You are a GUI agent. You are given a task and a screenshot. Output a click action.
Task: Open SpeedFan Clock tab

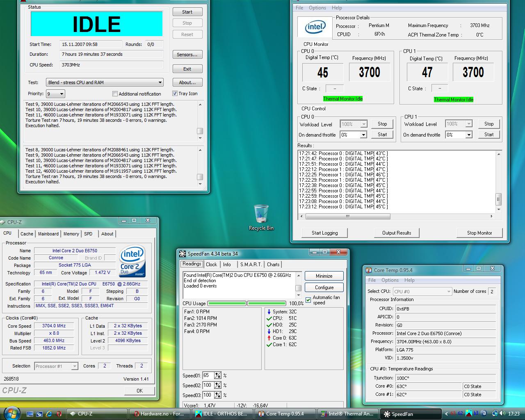[x=211, y=265]
